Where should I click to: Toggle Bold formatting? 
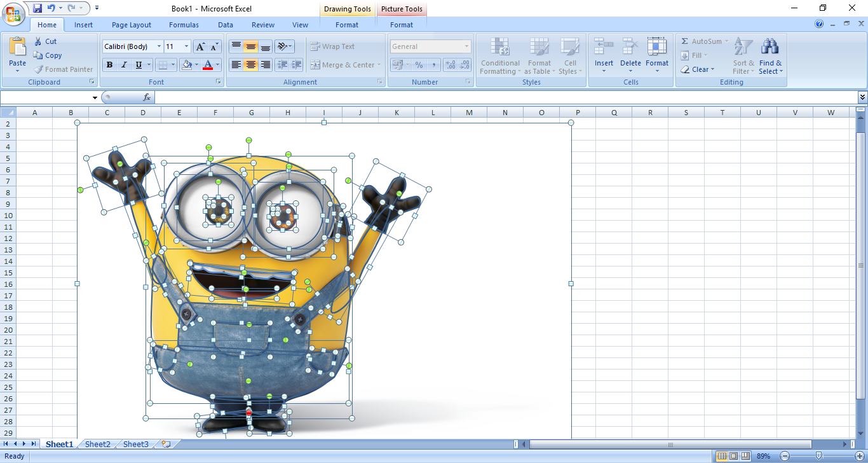pyautogui.click(x=109, y=65)
